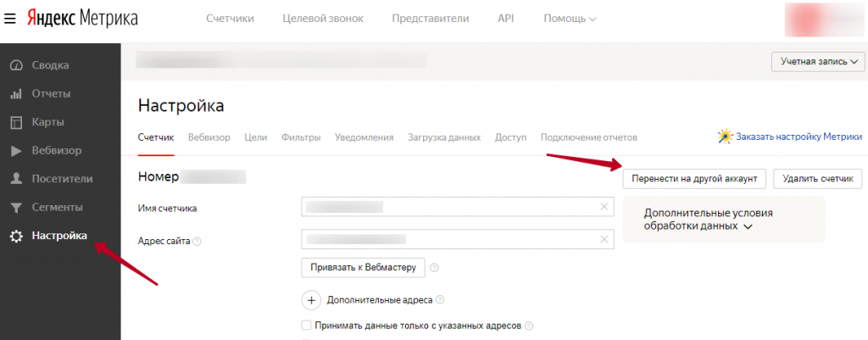This screenshot has width=868, height=340.
Task: Click the Сегменты funnel icon
Action: tap(16, 208)
